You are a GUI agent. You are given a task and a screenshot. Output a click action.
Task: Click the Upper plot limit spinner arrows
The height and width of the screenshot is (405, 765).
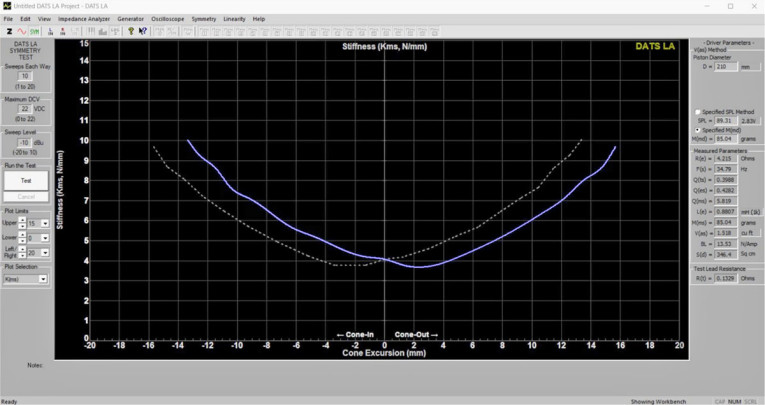22,223
